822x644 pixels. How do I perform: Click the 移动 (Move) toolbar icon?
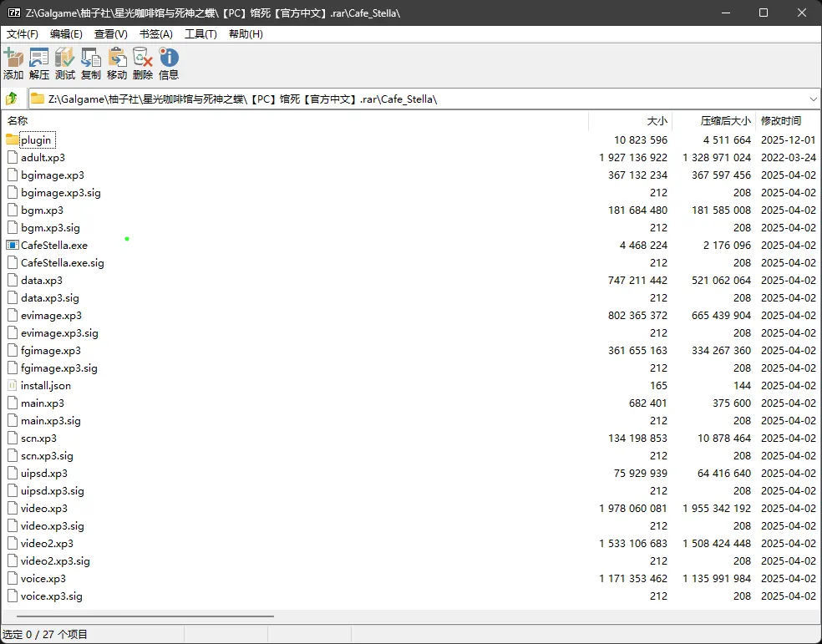pyautogui.click(x=117, y=58)
